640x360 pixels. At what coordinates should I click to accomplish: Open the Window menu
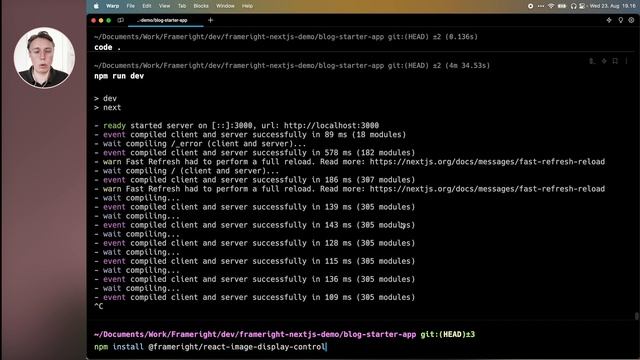coord(225,6)
